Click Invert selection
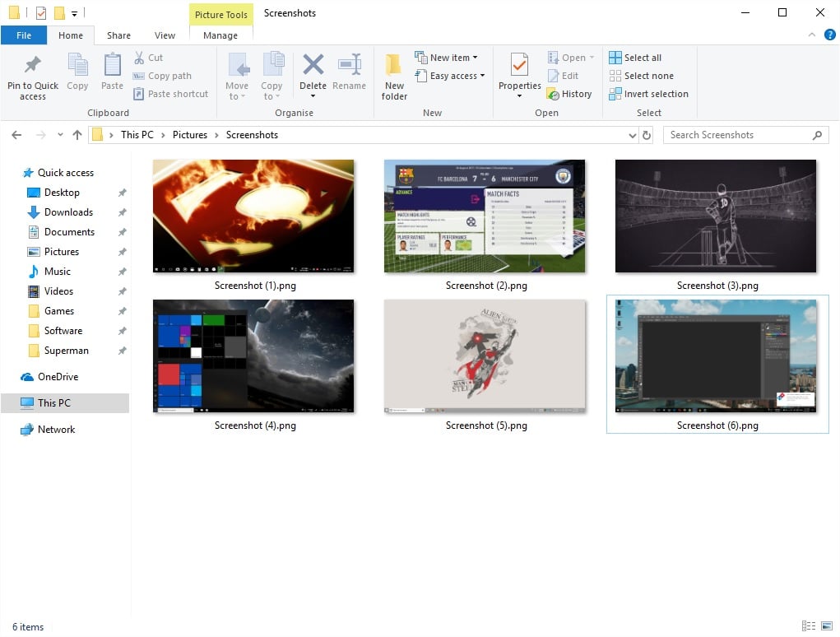 [649, 94]
